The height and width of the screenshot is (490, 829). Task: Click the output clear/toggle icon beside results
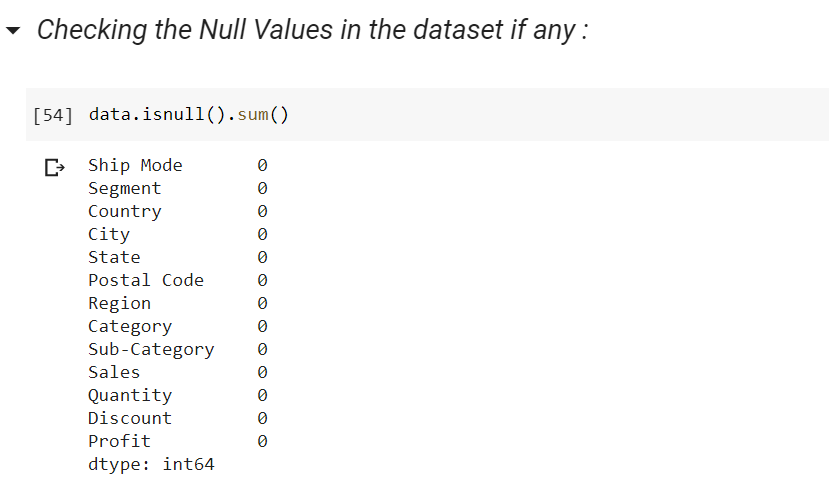pos(54,168)
